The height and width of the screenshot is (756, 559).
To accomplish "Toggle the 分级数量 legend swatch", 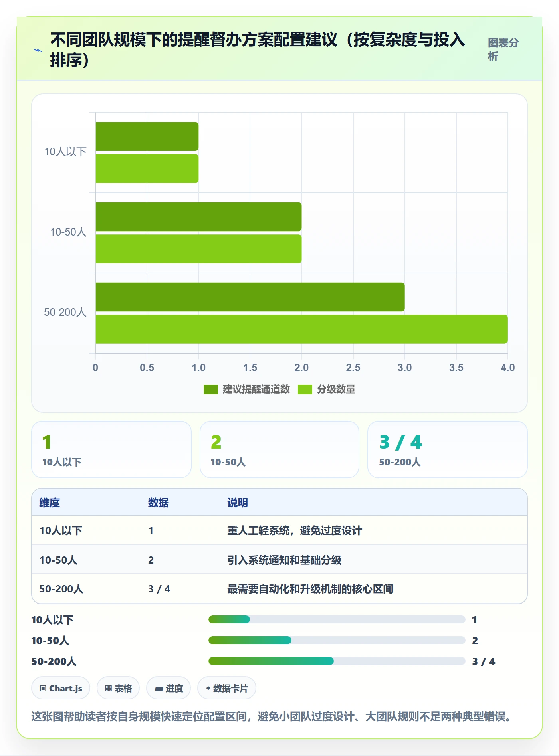I will click(x=305, y=389).
